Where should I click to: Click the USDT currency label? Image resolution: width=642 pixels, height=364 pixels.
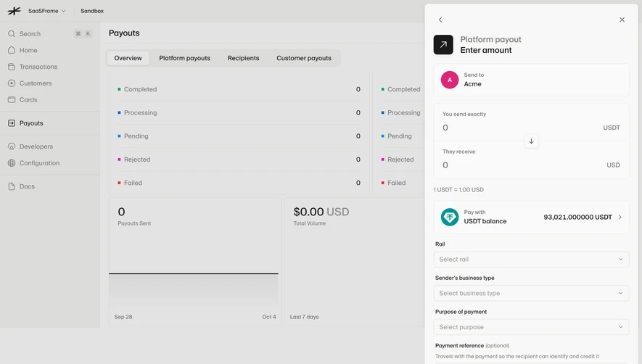612,128
